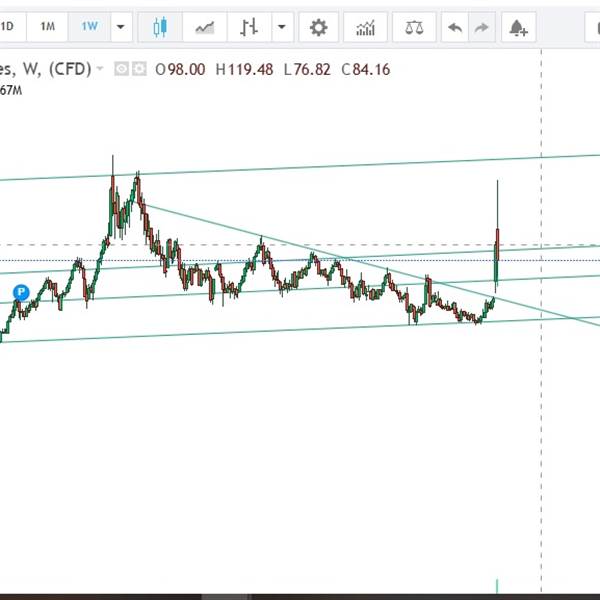Toggle the eye visibility icon beside symbol

click(x=121, y=69)
